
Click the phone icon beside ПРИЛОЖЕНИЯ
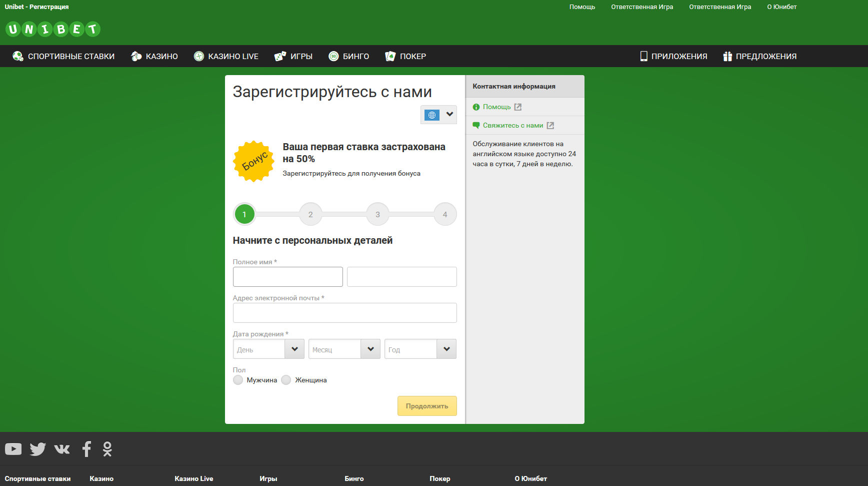[643, 56]
